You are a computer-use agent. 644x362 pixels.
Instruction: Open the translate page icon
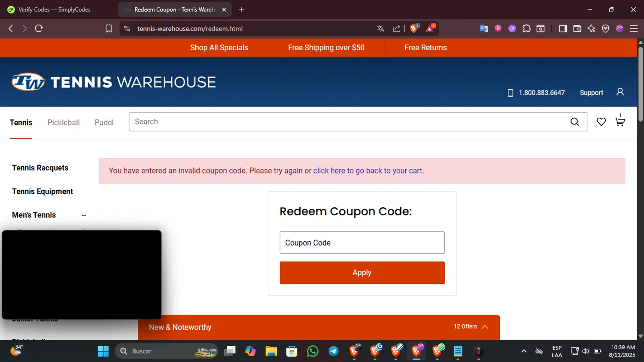(380, 28)
